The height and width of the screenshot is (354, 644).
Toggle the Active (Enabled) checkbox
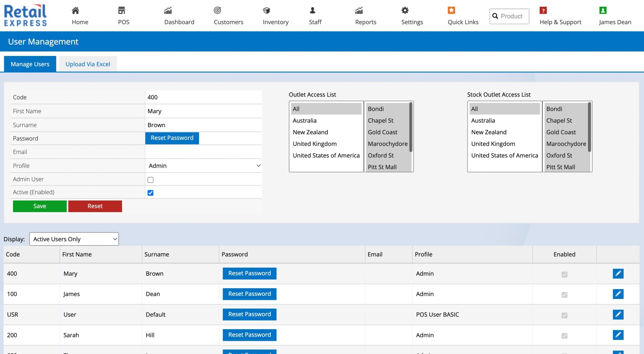point(150,193)
